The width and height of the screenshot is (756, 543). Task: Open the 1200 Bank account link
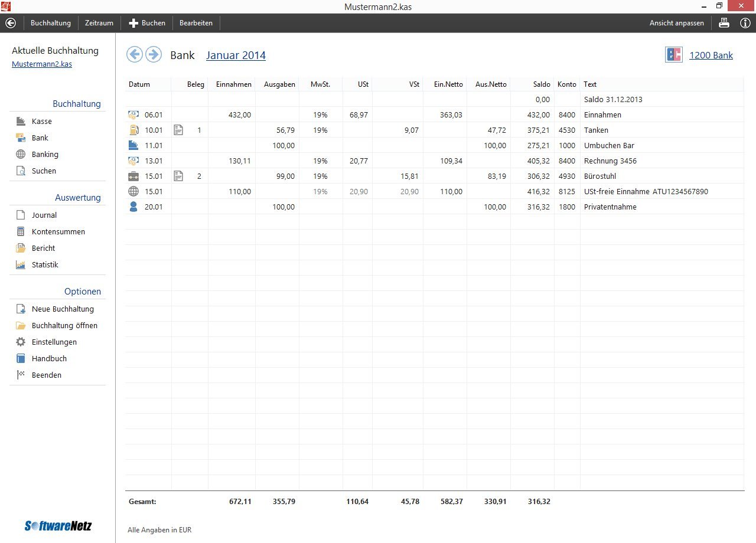coord(711,55)
